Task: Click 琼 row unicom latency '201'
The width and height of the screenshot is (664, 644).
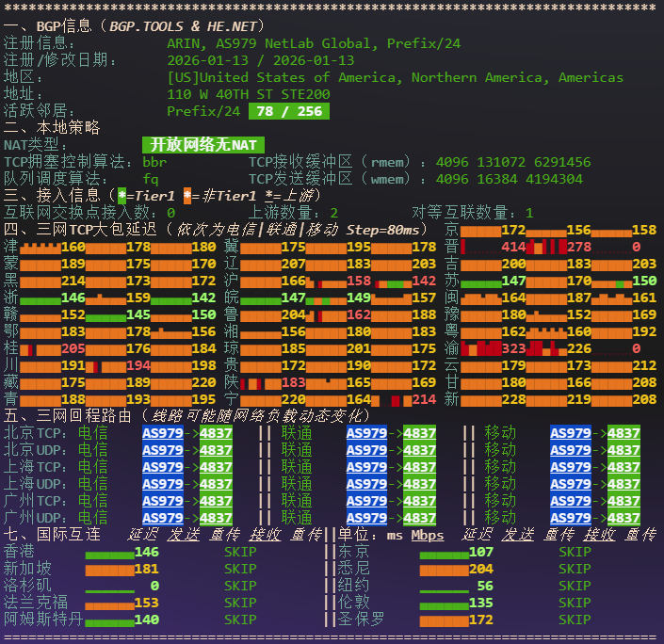Action: [x=358, y=348]
